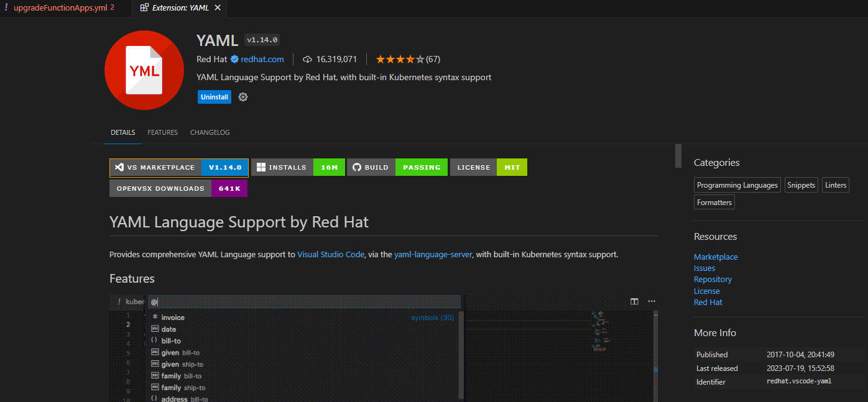Select the Formatters category
868x402 pixels.
pyautogui.click(x=714, y=202)
